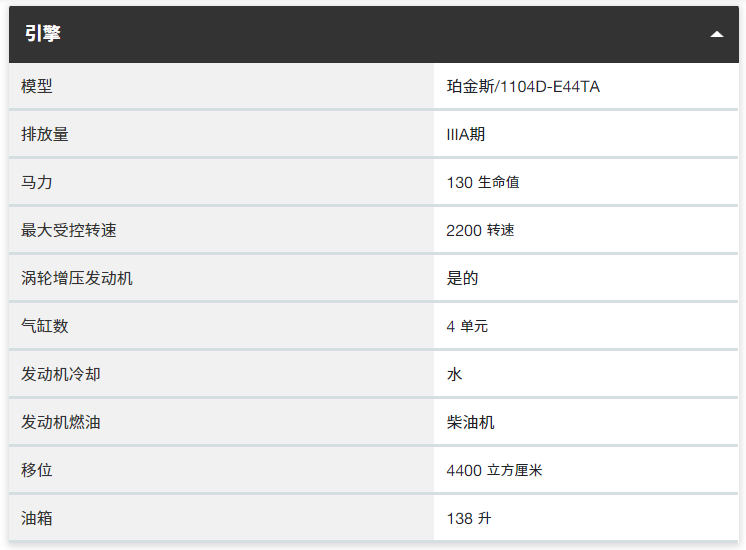Select the 气缸数 row label
Image resolution: width=746 pixels, height=550 pixels.
click(x=45, y=327)
